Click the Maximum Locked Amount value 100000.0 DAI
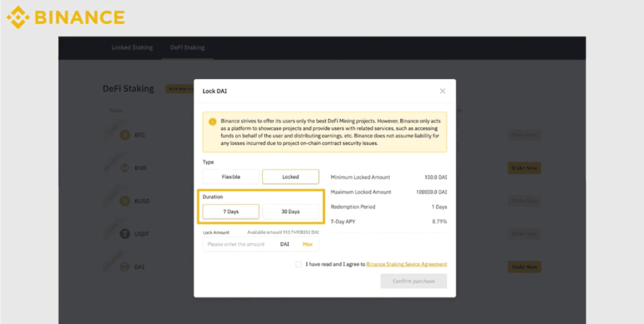The width and height of the screenshot is (644, 324). pos(432,192)
